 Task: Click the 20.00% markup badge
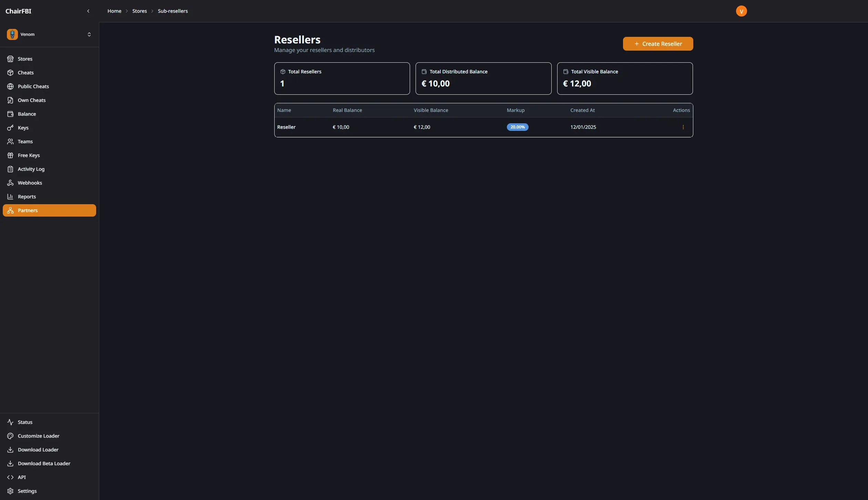(517, 127)
